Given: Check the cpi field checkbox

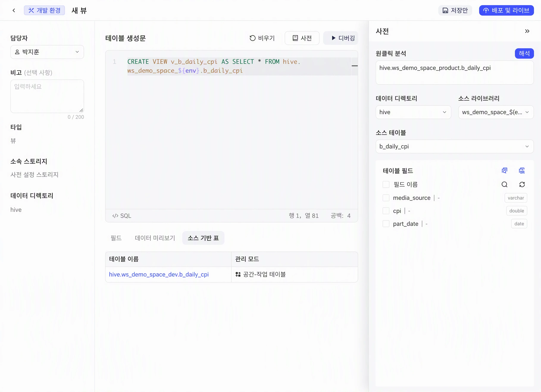Looking at the screenshot, I should [386, 211].
